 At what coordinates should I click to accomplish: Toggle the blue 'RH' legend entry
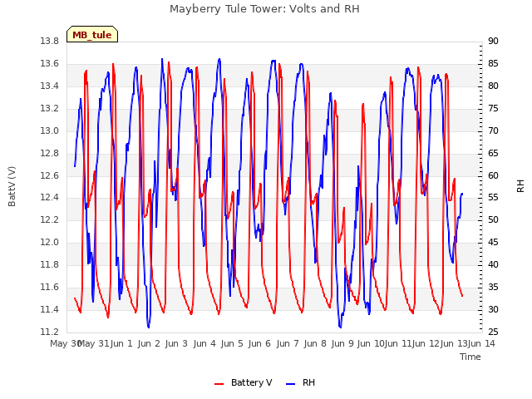300,383
